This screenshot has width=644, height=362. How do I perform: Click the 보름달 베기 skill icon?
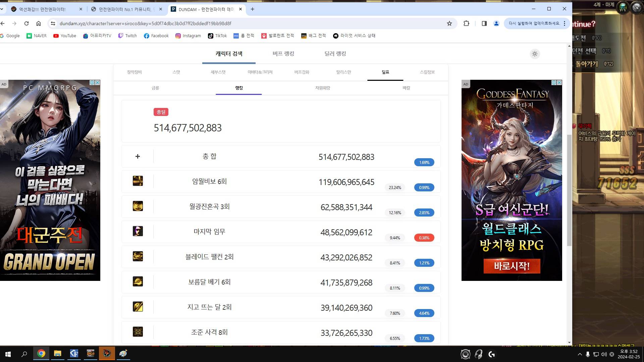point(138,282)
